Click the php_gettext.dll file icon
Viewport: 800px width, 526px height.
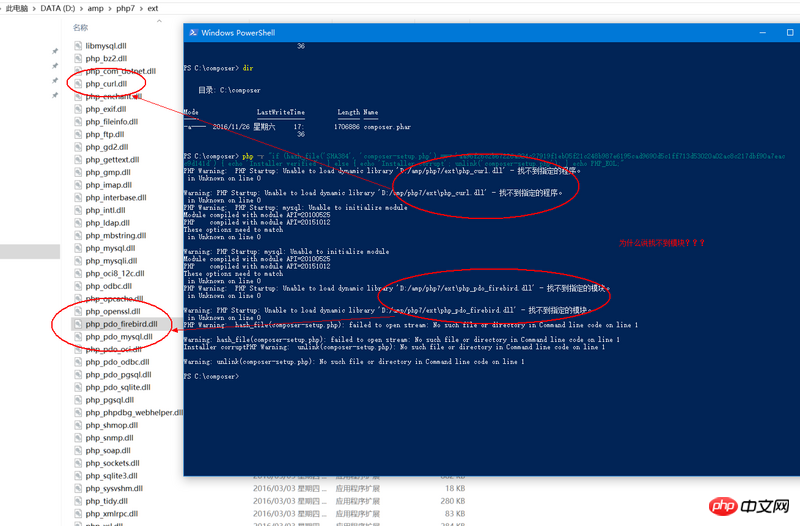(x=78, y=159)
